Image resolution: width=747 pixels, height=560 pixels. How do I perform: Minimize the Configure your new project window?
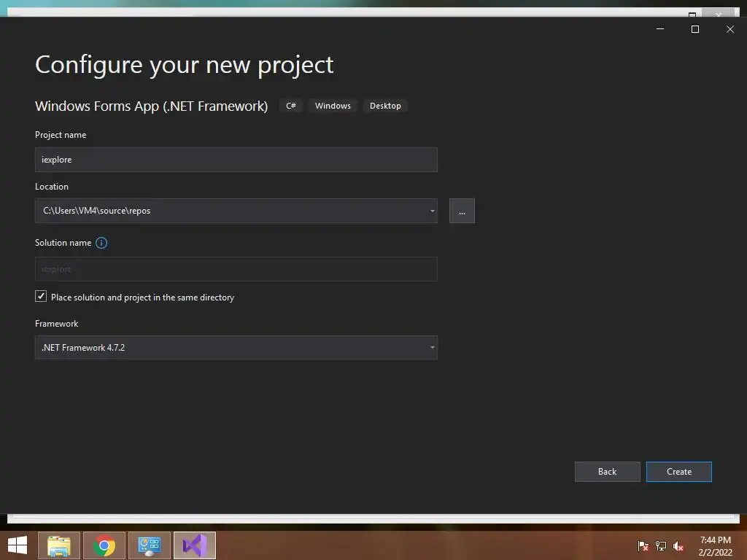click(x=660, y=29)
